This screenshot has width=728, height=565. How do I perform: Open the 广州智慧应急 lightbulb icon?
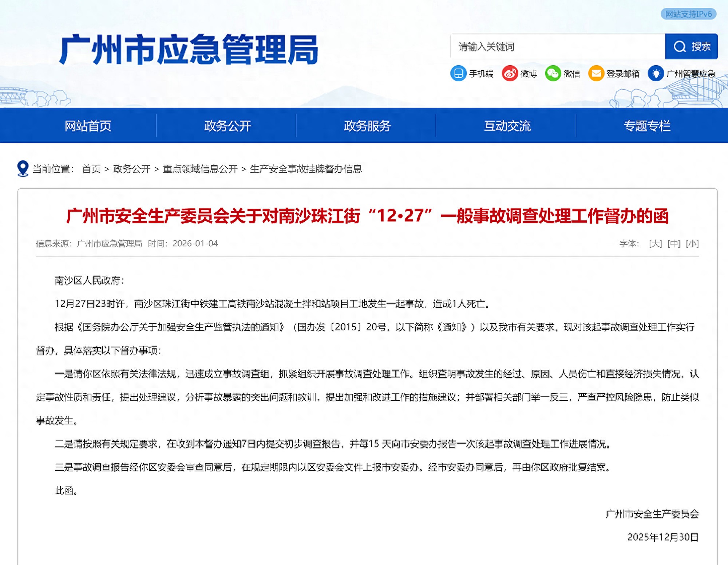click(x=656, y=74)
